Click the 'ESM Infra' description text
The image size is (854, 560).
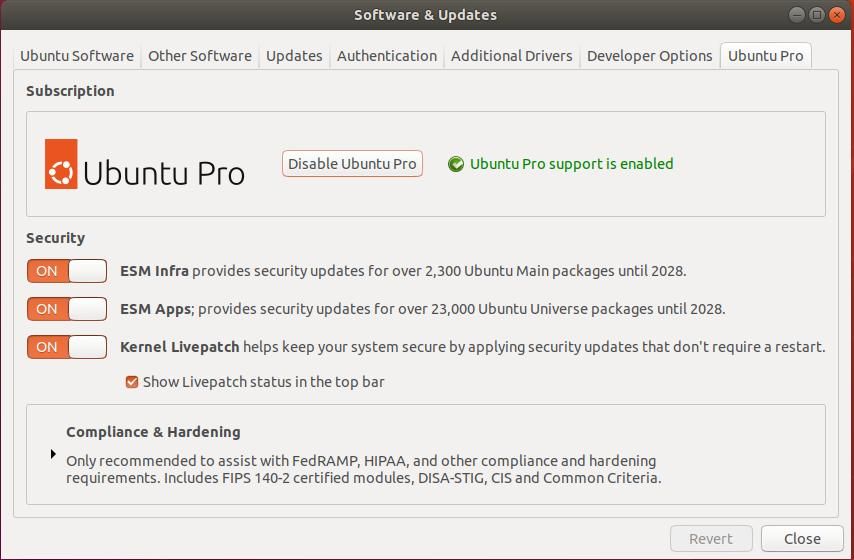click(403, 271)
